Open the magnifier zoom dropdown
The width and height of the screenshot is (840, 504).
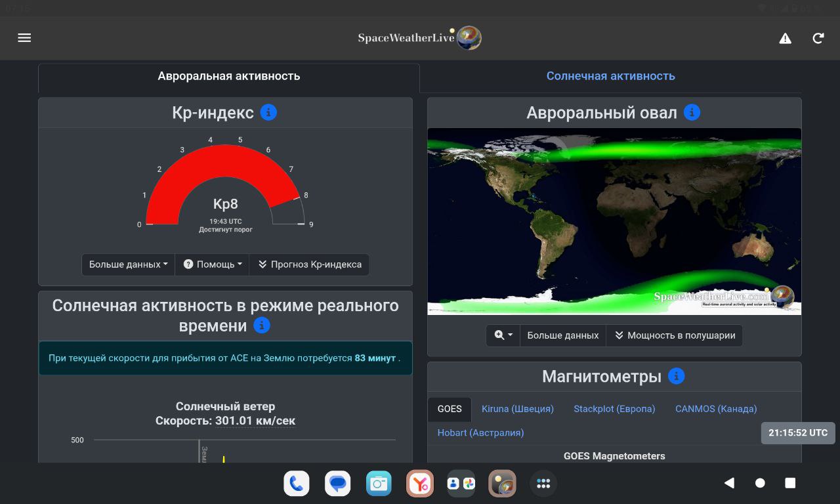coord(503,335)
